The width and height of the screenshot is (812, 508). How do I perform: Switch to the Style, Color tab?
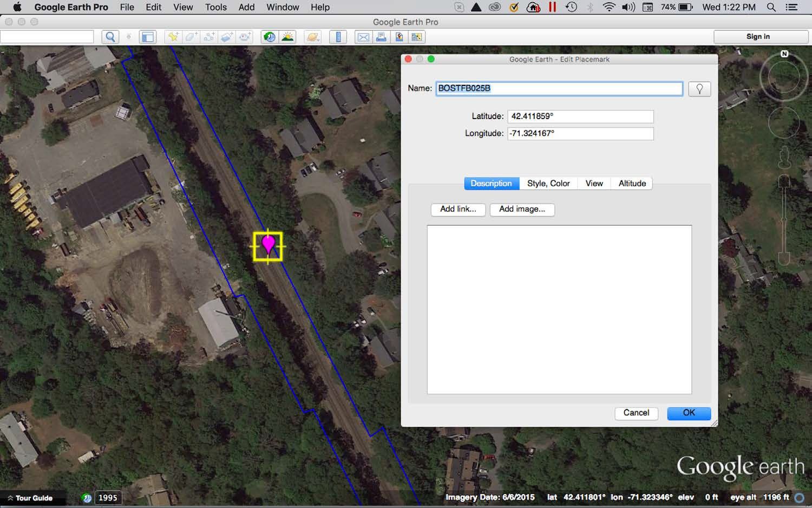(x=548, y=184)
